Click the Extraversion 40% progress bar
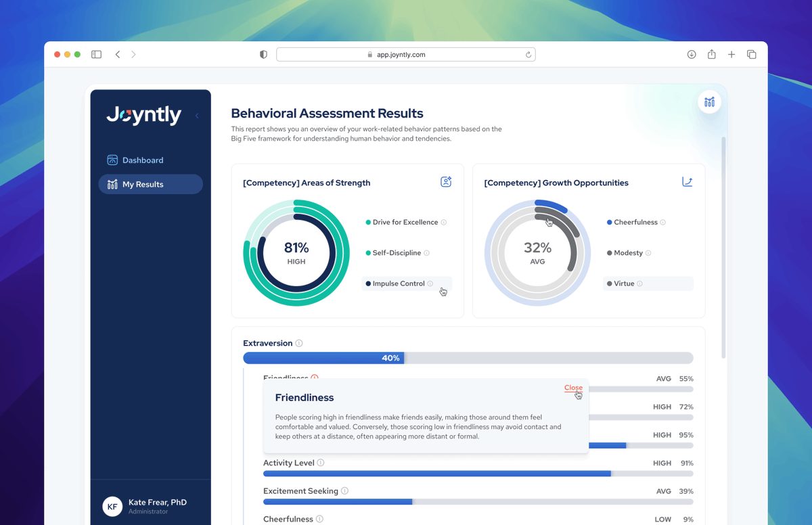812x525 pixels. [x=468, y=358]
